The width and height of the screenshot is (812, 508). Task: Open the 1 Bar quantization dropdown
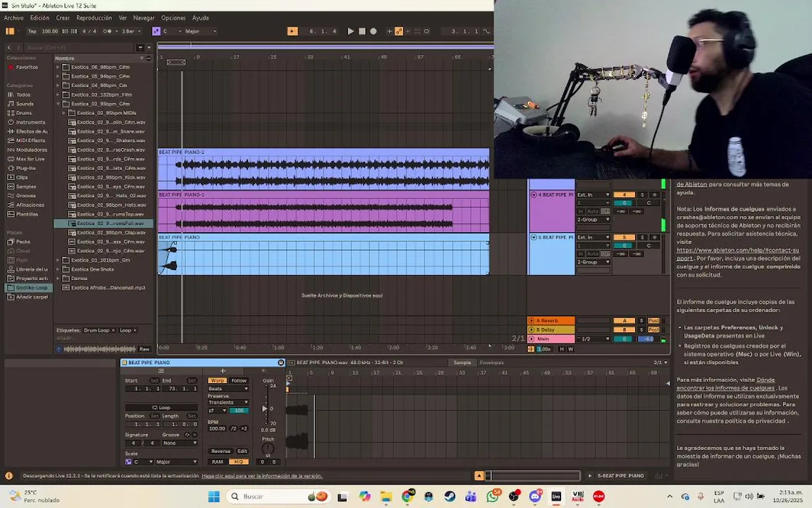click(x=130, y=31)
